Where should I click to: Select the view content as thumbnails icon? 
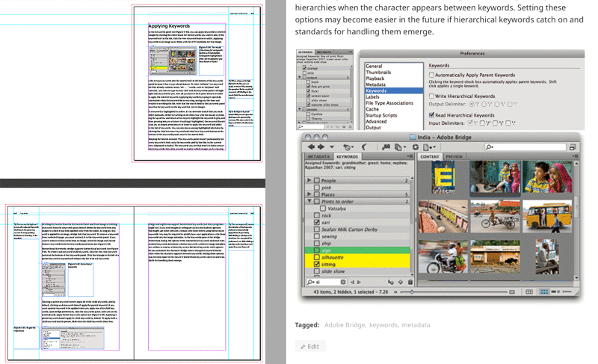(x=544, y=292)
